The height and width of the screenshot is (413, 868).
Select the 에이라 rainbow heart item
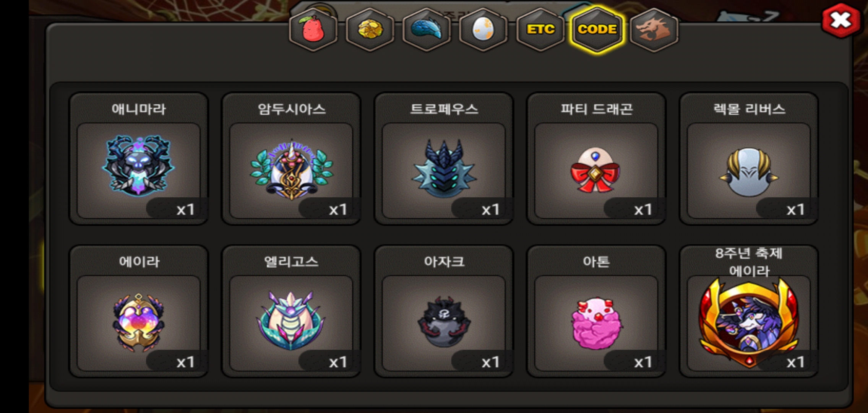[x=138, y=323]
